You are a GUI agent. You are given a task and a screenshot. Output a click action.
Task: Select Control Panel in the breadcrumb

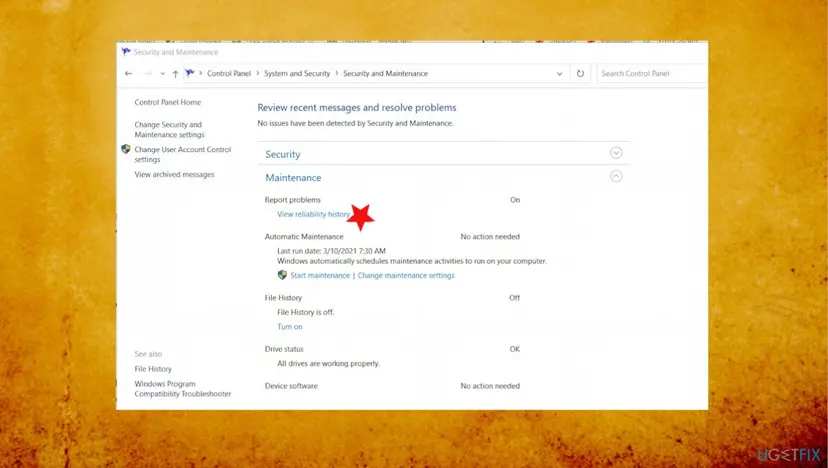pos(229,73)
